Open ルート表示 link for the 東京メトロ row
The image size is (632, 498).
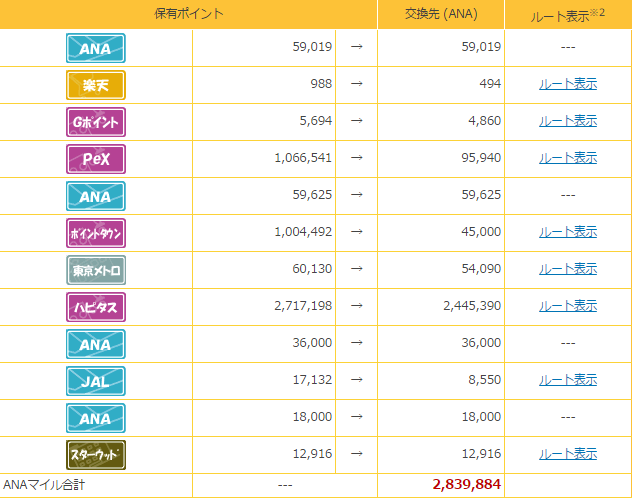click(x=568, y=269)
